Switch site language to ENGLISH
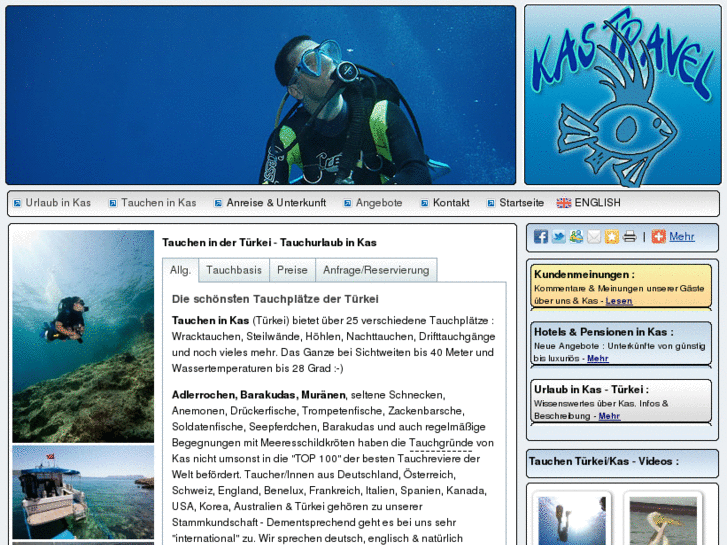Viewport: 727px width, 545px height. (597, 203)
